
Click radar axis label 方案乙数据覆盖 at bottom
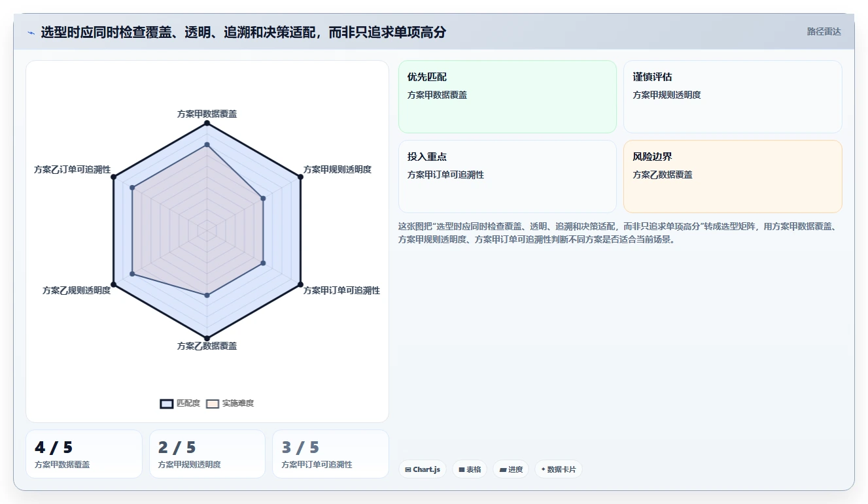pos(207,346)
